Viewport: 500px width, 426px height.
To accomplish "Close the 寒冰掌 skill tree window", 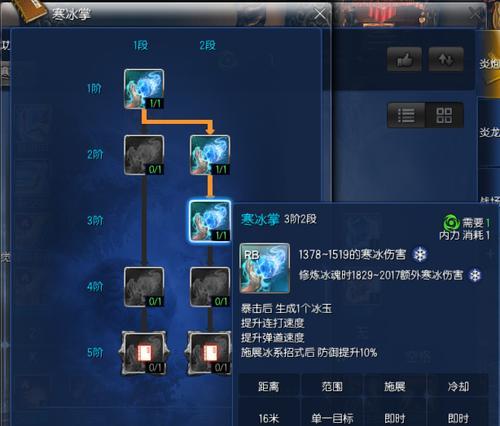I will tap(320, 14).
